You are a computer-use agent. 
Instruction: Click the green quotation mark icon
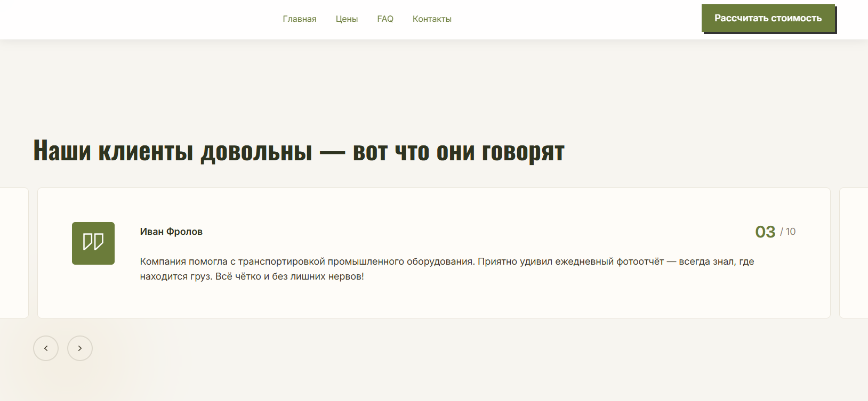[x=93, y=243]
